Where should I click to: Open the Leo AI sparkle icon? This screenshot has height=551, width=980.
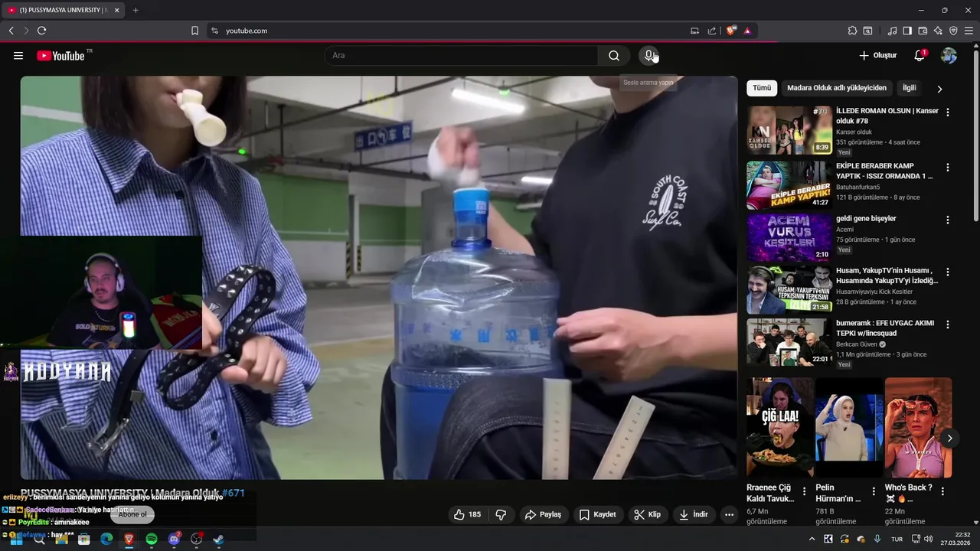tap(938, 31)
